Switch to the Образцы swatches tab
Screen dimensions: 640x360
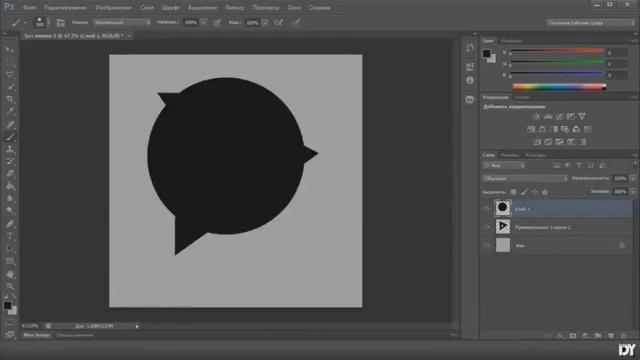(x=511, y=41)
